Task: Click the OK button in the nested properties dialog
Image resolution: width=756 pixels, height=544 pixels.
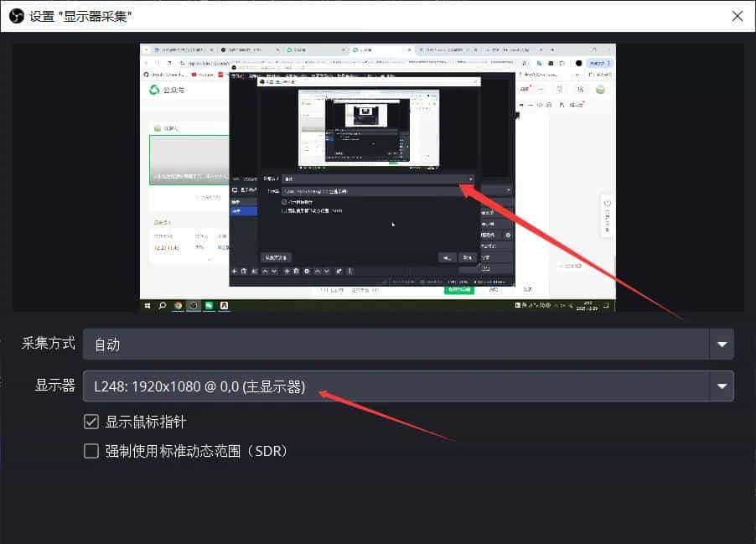Action: 448,256
